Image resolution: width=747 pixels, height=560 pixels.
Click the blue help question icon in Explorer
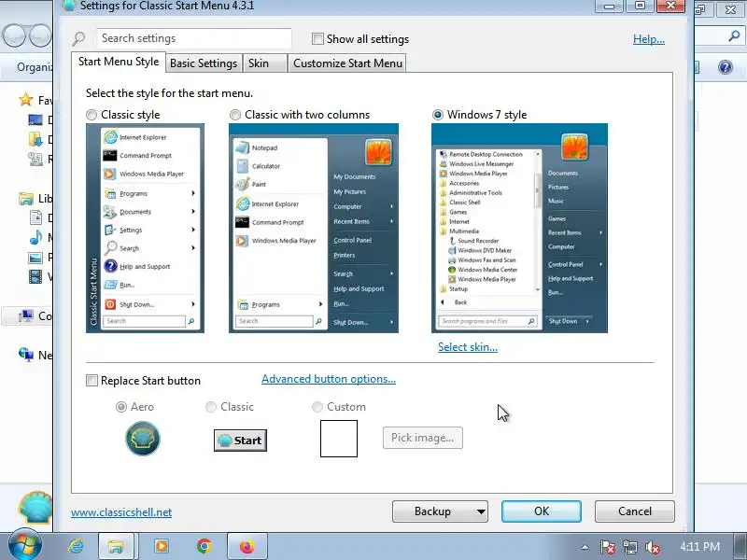(x=726, y=67)
